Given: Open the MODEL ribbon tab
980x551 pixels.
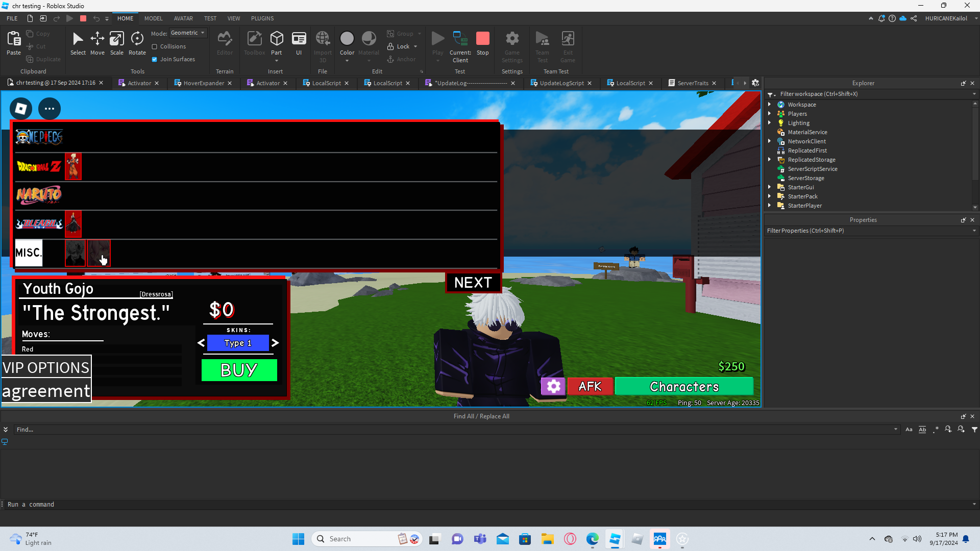Looking at the screenshot, I should [153, 18].
